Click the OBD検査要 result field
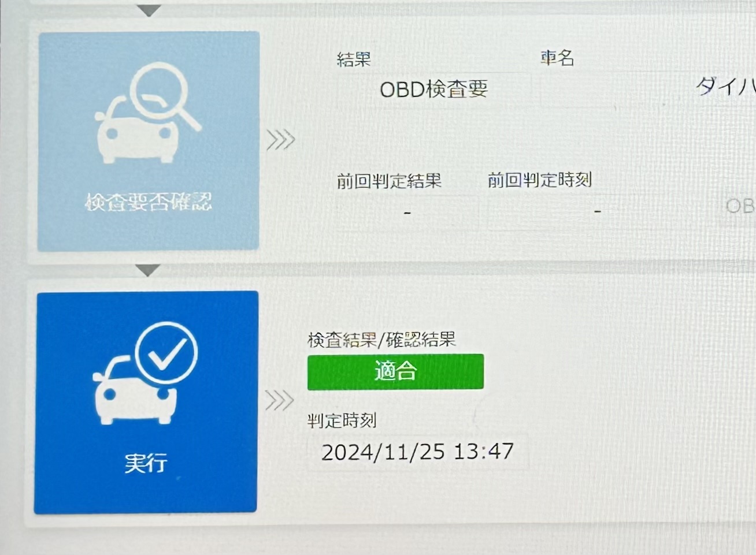The image size is (756, 555). tap(434, 90)
